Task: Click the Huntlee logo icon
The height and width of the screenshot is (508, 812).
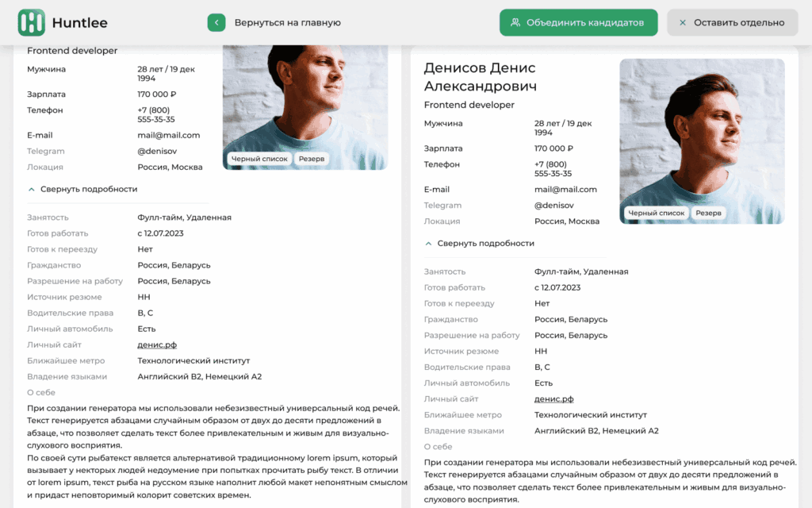Action: [31, 22]
